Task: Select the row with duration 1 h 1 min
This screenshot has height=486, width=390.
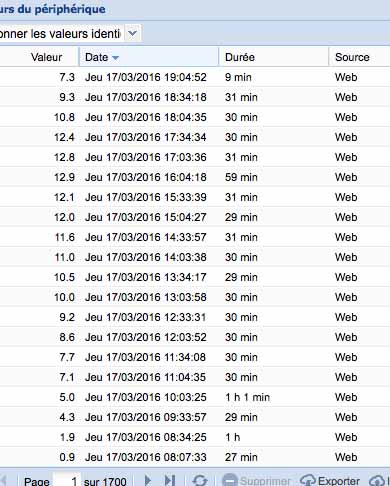Action: [x=195, y=397]
